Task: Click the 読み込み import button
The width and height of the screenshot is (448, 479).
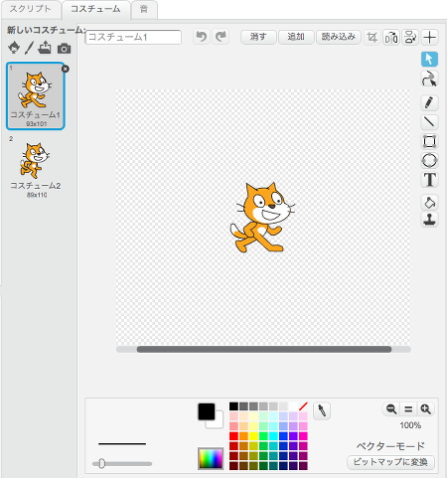Action: [339, 37]
